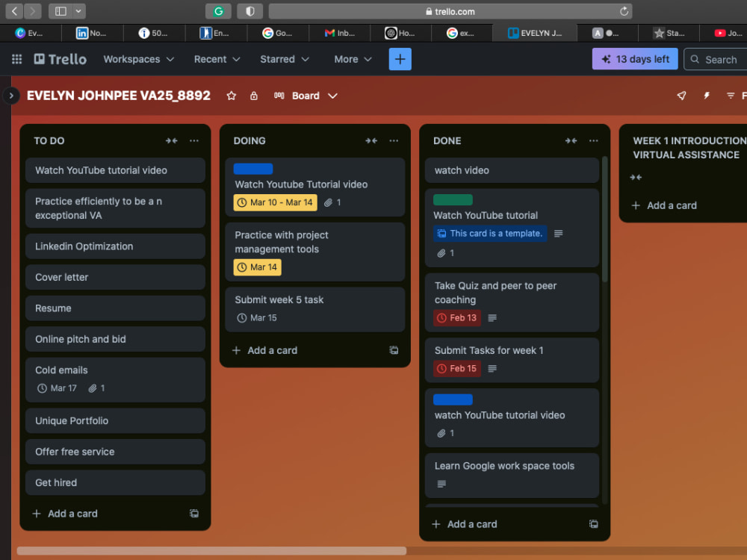This screenshot has width=747, height=560.
Task: Toggle Mar 15 due date on Submit week 5
Action: coord(257,317)
